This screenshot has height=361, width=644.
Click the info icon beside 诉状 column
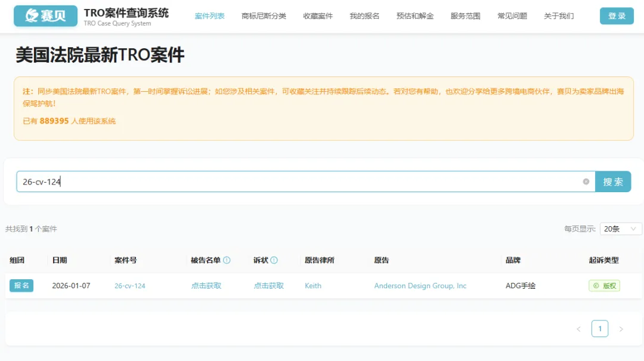274,260
